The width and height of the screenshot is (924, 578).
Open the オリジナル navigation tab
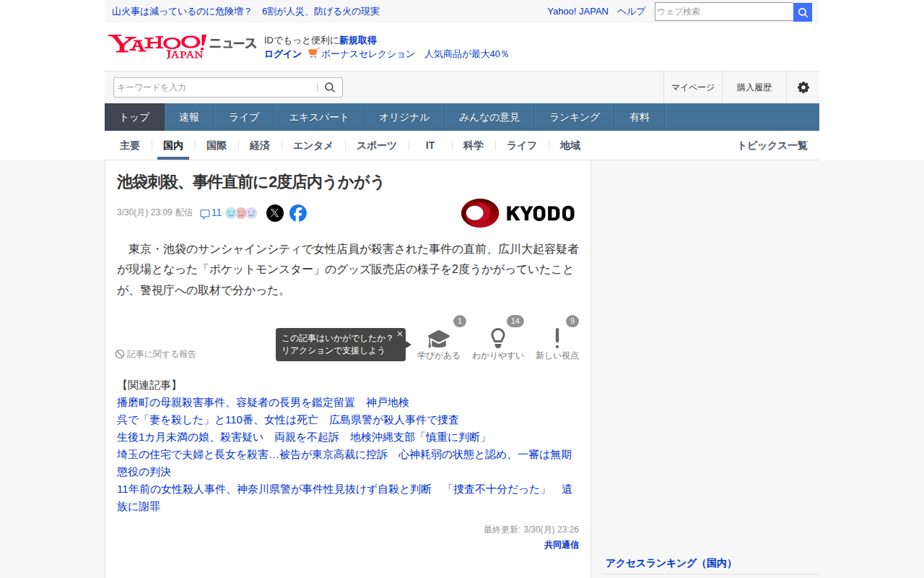[x=404, y=117]
